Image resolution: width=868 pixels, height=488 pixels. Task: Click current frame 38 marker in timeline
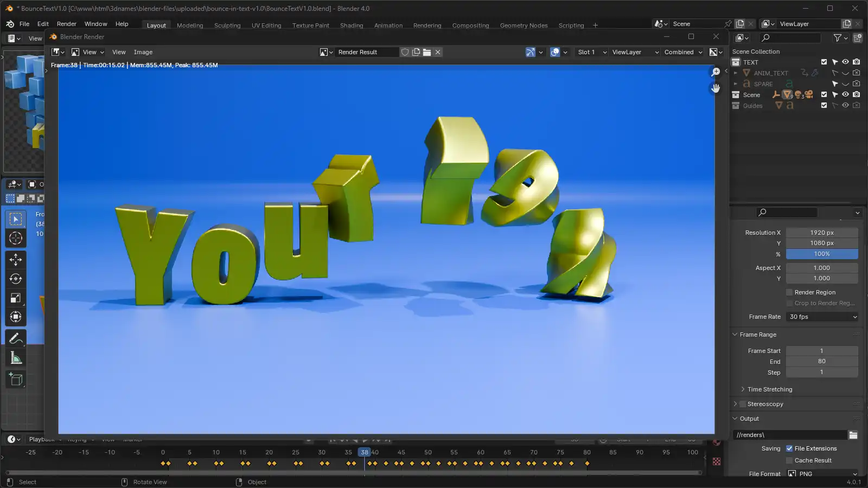point(365,452)
